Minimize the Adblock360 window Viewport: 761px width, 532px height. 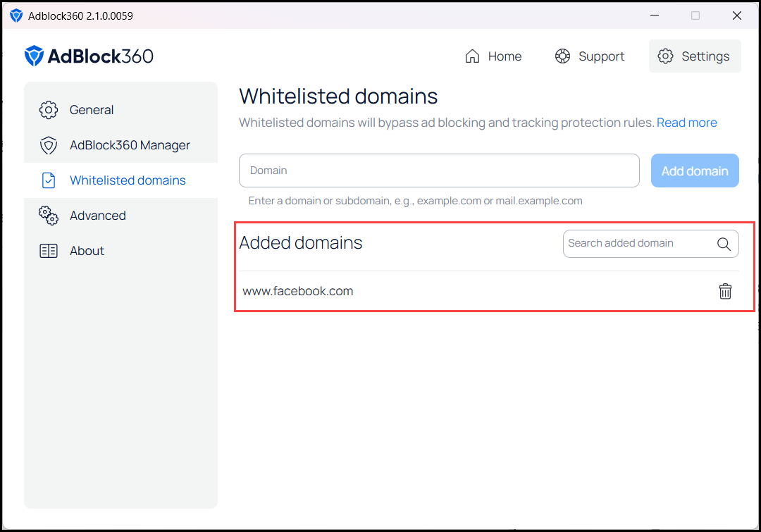[x=654, y=16]
